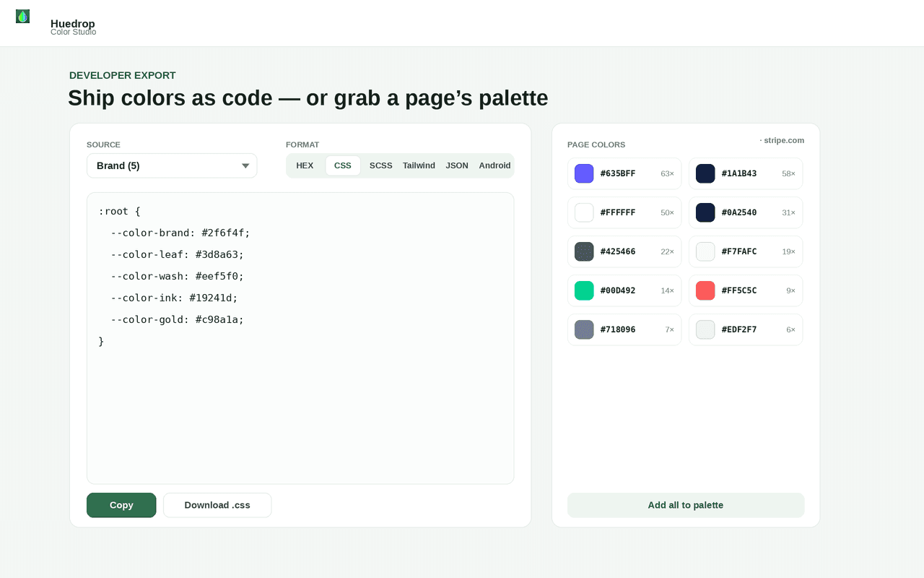Click the Color Studio subtitle

coord(73,32)
